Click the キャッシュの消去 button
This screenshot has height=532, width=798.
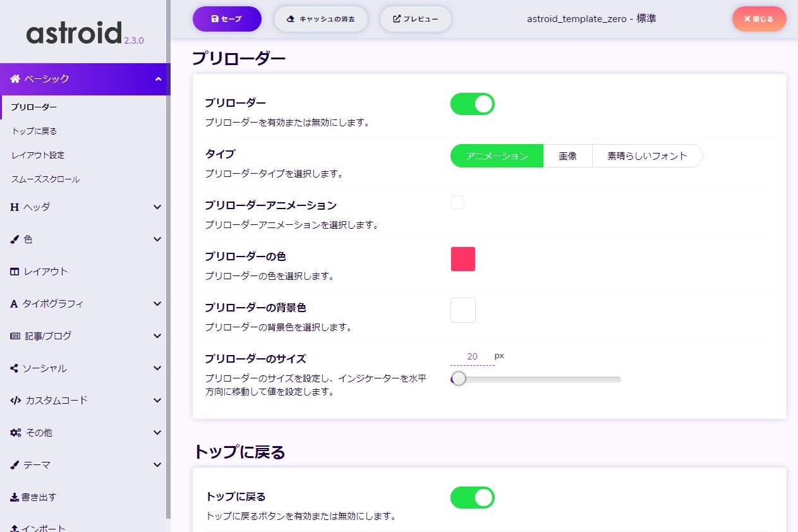[x=321, y=19]
